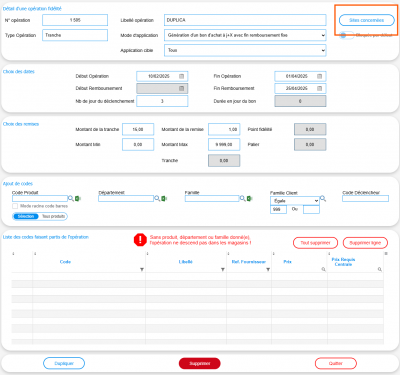Focus Famille Client field after Ou
Image resolution: width=400 pixels, height=375 pixels.
point(311,209)
